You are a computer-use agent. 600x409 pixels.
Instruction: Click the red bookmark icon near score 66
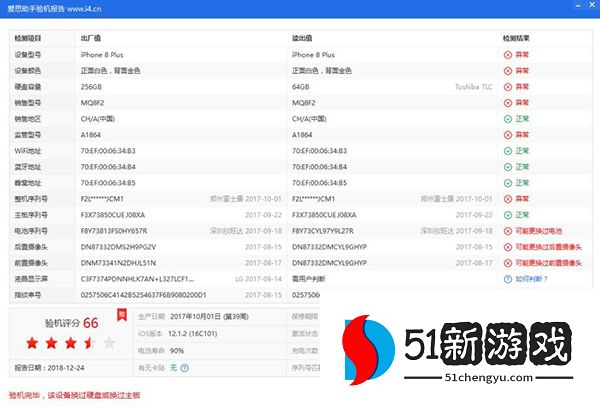[x=121, y=315]
